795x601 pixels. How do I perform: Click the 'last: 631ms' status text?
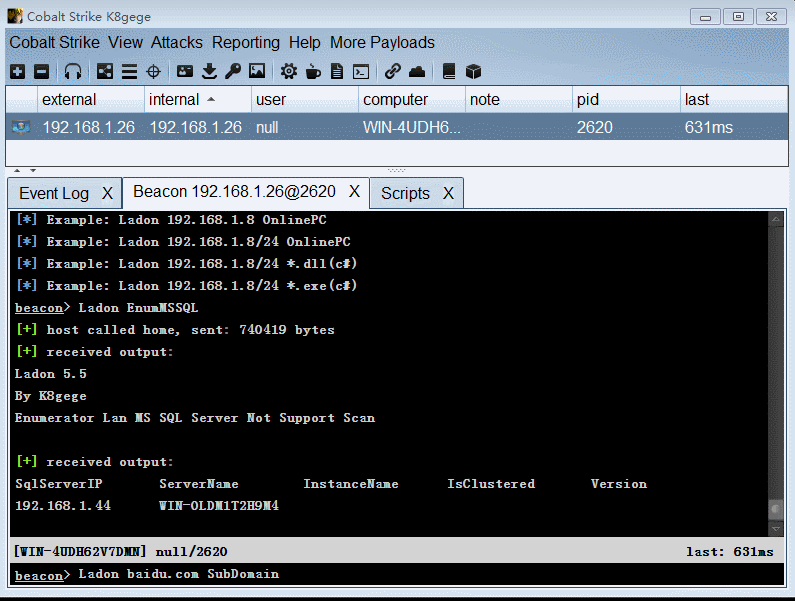click(730, 551)
